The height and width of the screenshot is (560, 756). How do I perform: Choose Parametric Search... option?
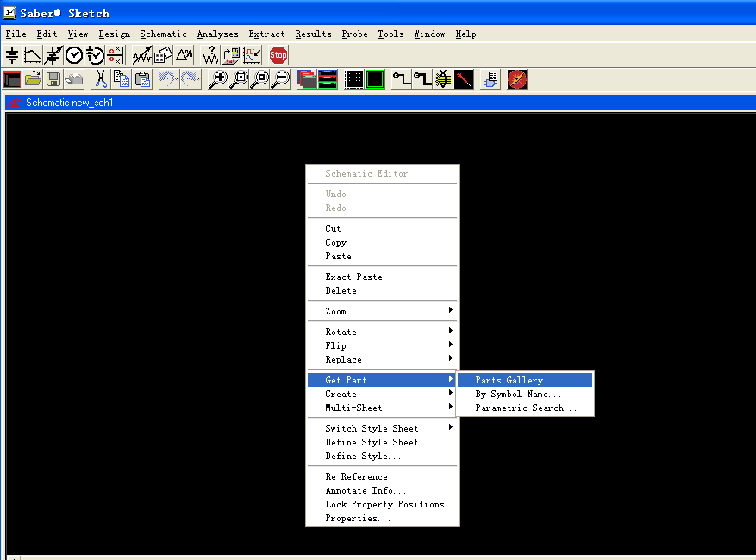(x=525, y=408)
